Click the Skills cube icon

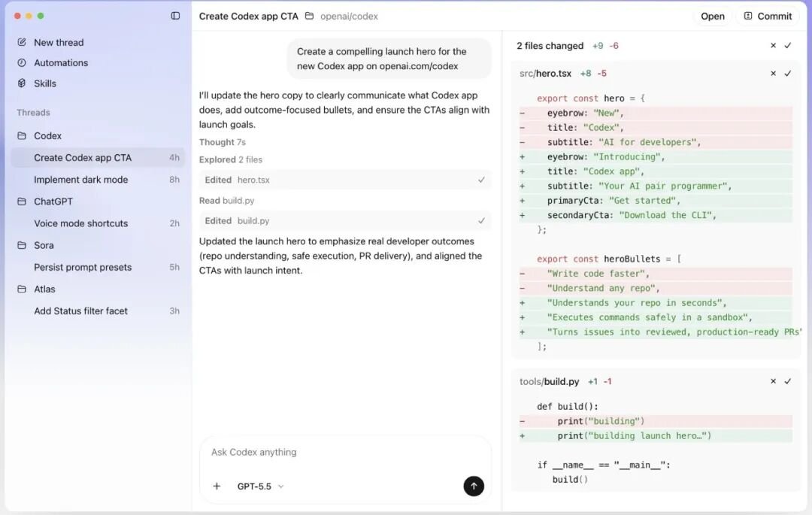[x=22, y=83]
